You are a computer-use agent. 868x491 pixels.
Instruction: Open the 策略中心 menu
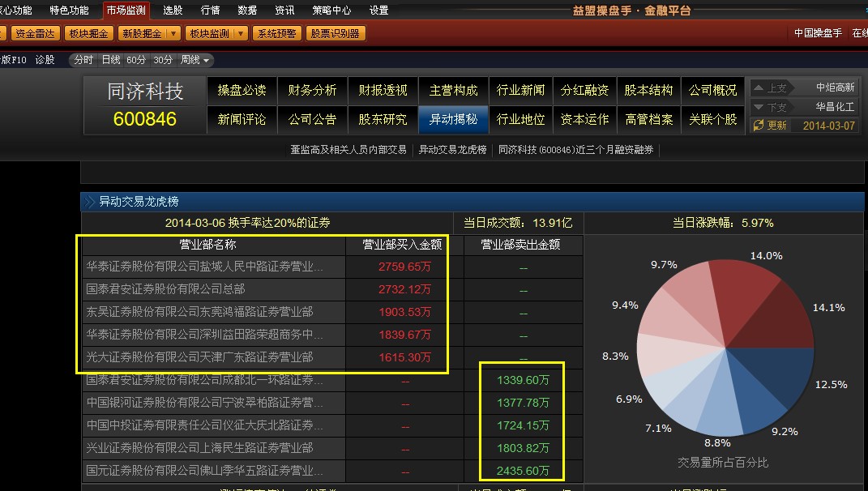331,10
